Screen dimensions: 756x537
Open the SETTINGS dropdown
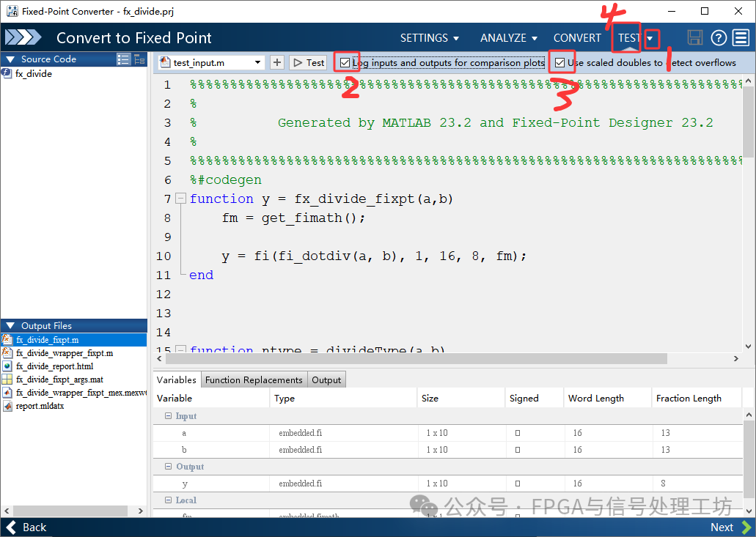coord(429,37)
